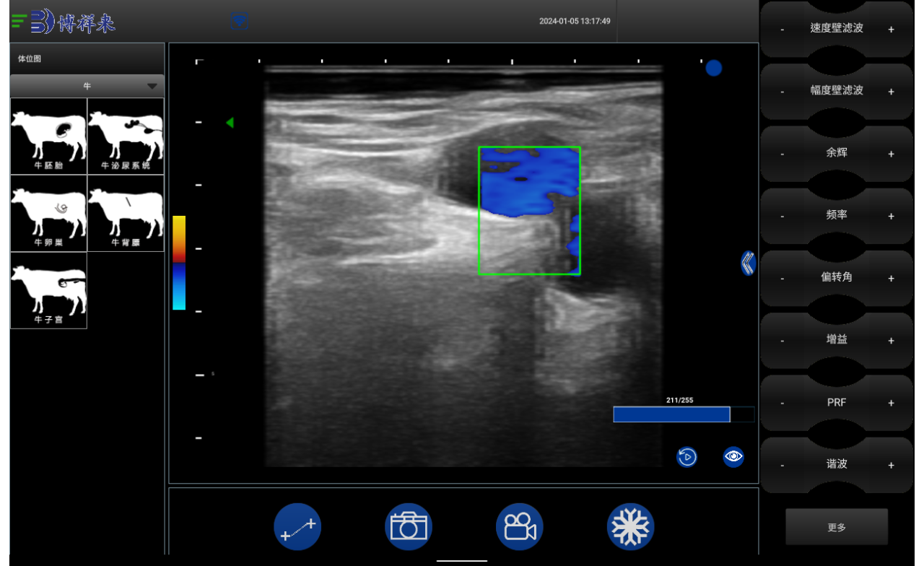
Task: Increase 频率 frequency with plus button
Action: [891, 216]
